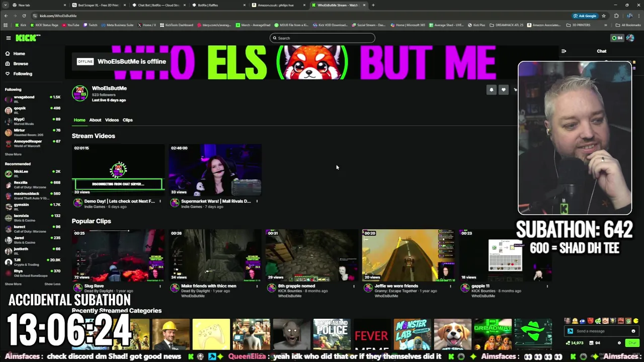
Task: Open options menu for thicc men clip
Action: point(257,286)
